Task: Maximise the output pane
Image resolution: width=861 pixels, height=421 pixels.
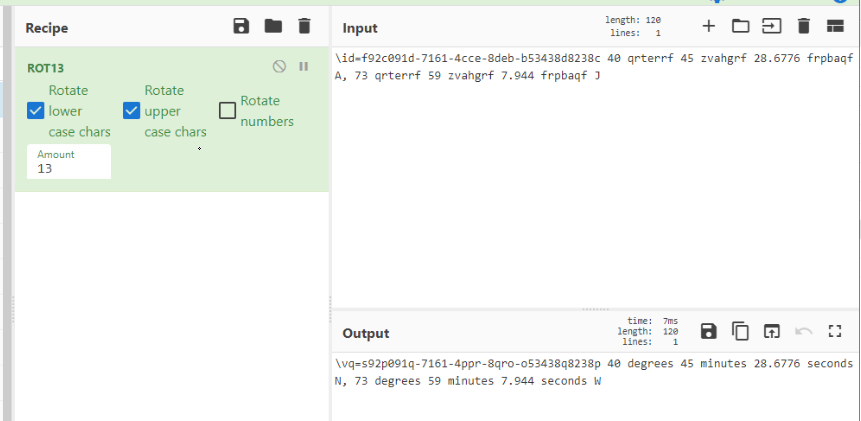Action: [x=835, y=331]
